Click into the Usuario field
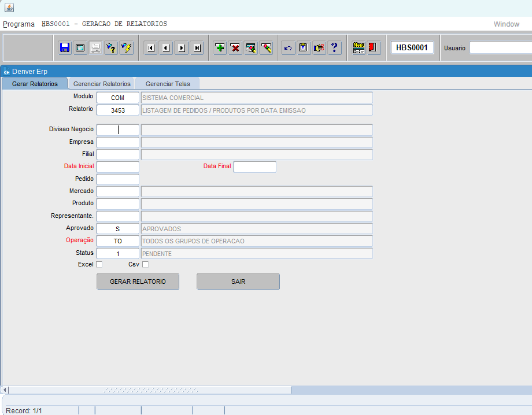This screenshot has width=532, height=415. pyautogui.click(x=500, y=48)
